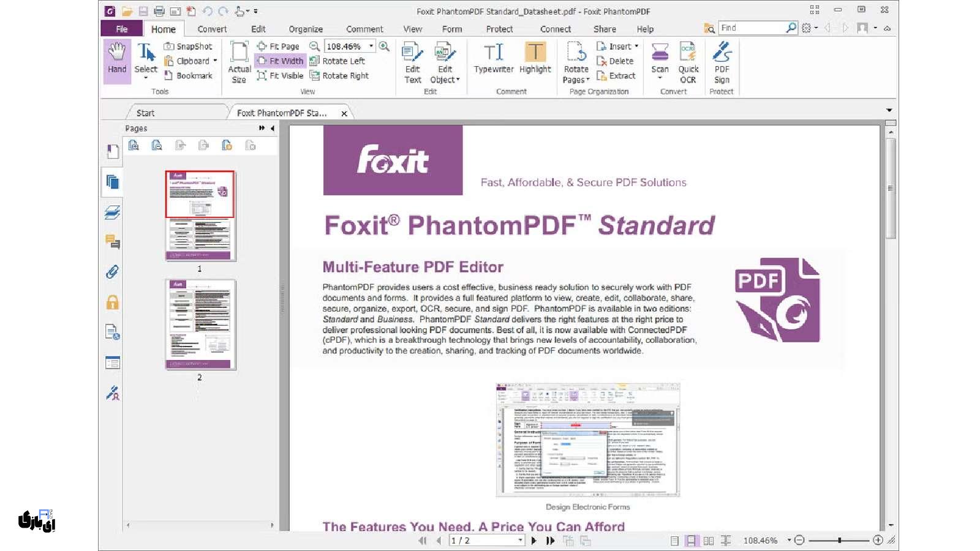Enlarge page thumbnails icon
The width and height of the screenshot is (980, 551).
(x=134, y=145)
